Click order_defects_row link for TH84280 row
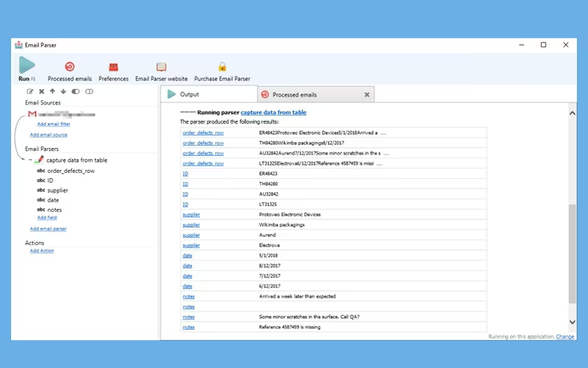Viewport: 588px width, 368px height. pos(203,143)
